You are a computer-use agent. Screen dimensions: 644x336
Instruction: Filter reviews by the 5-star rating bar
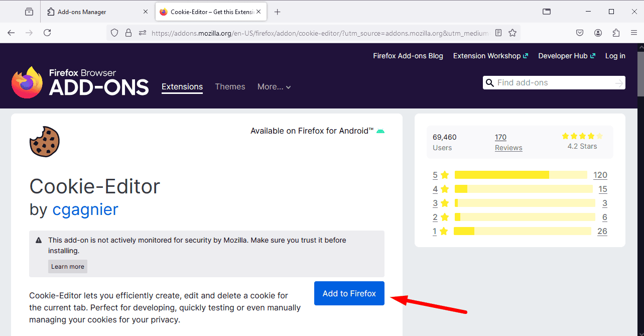pyautogui.click(x=520, y=175)
